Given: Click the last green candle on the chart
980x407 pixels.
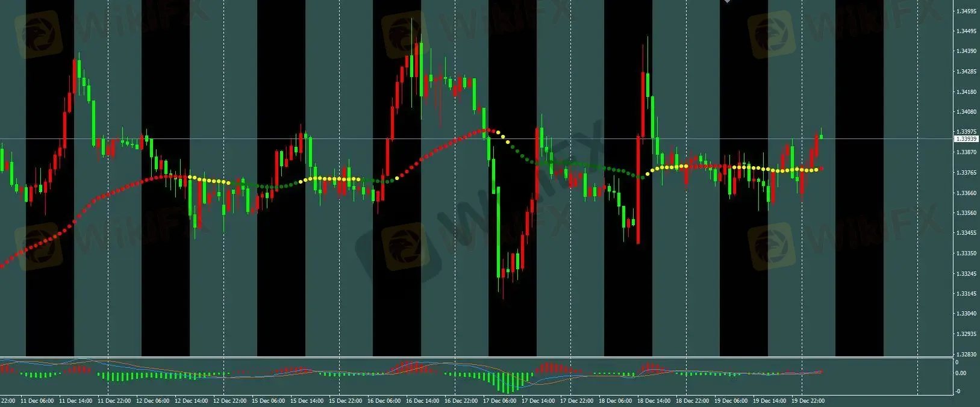Looking at the screenshot, I should (x=821, y=136).
